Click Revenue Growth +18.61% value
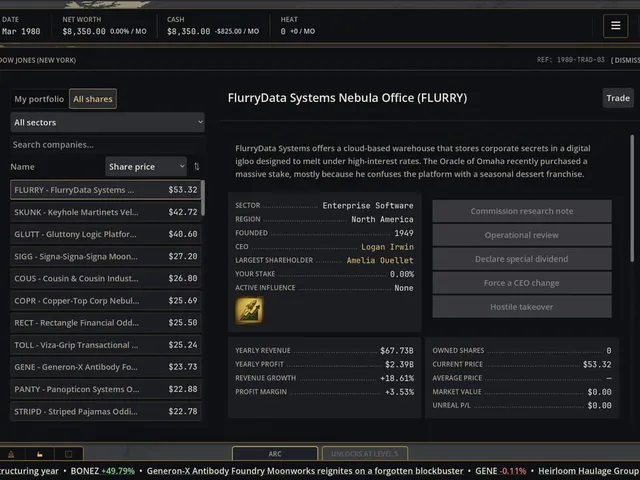This screenshot has height=480, width=640. 397,378
